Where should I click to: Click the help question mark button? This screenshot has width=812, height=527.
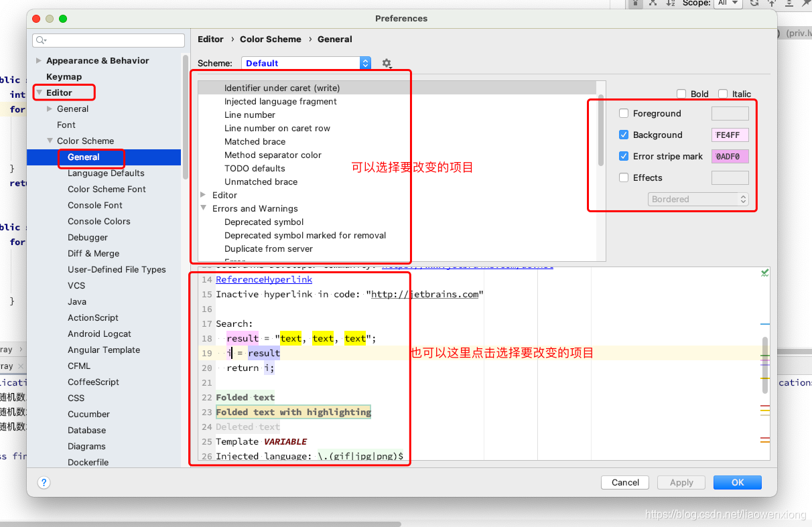point(44,482)
